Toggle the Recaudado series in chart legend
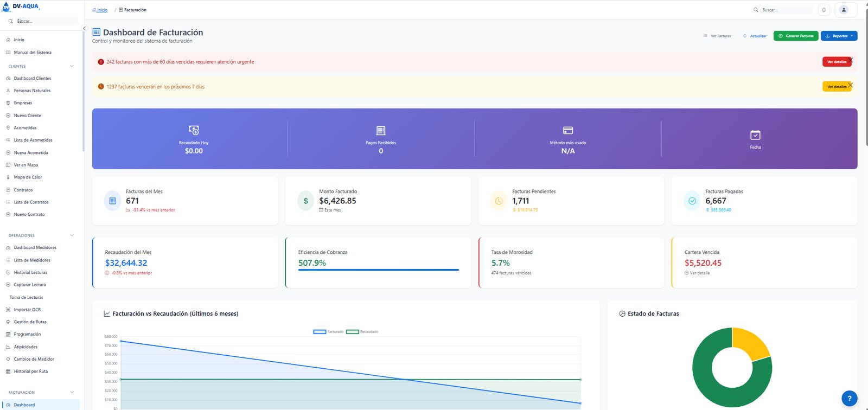 (x=362, y=332)
